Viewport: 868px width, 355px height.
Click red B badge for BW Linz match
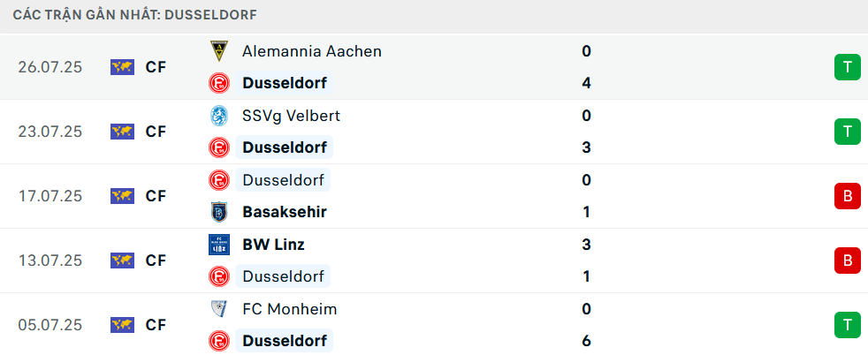tap(848, 261)
